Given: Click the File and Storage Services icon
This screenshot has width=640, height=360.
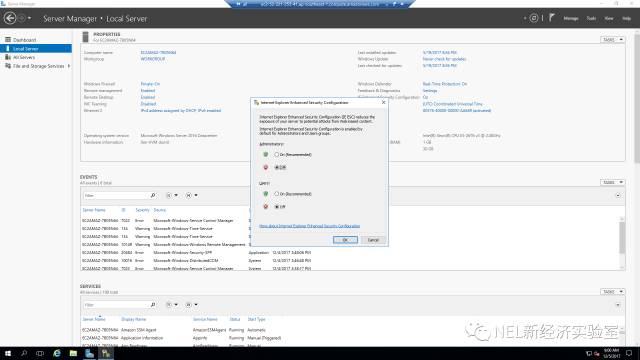Looking at the screenshot, I should click(x=8, y=66).
